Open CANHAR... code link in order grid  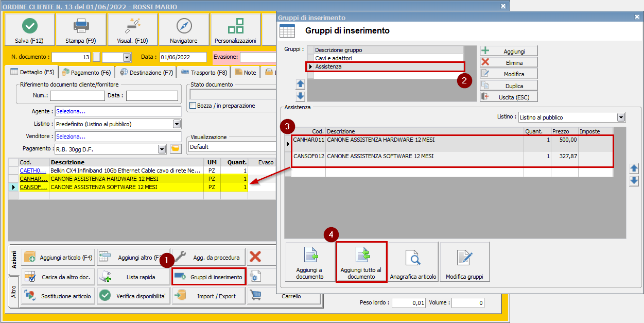[x=33, y=179]
